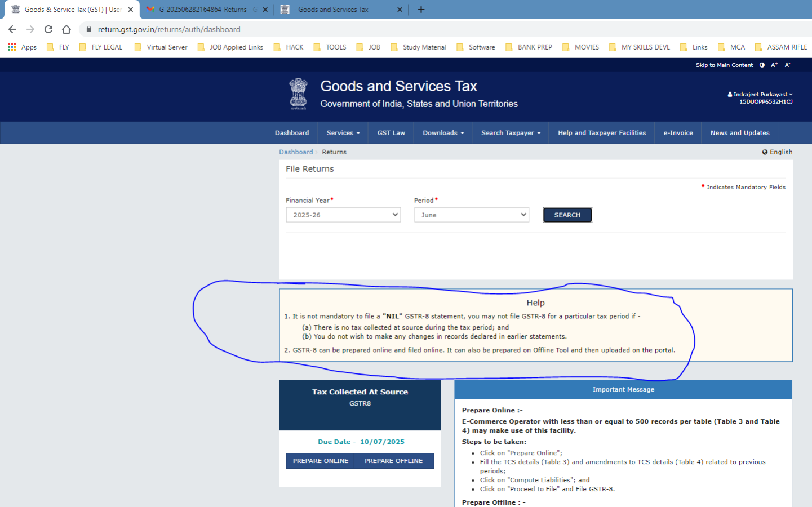Reload the page with refresh icon
This screenshot has height=507, width=812.
(x=48, y=29)
